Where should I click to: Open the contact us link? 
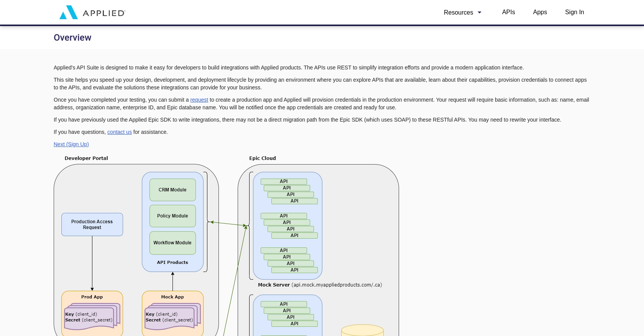click(120, 132)
